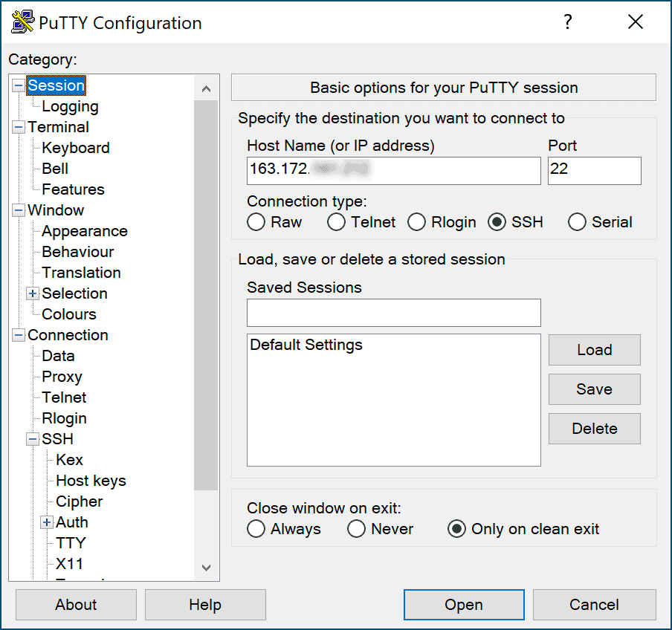Click the About button
The height and width of the screenshot is (630, 672).
(75, 604)
